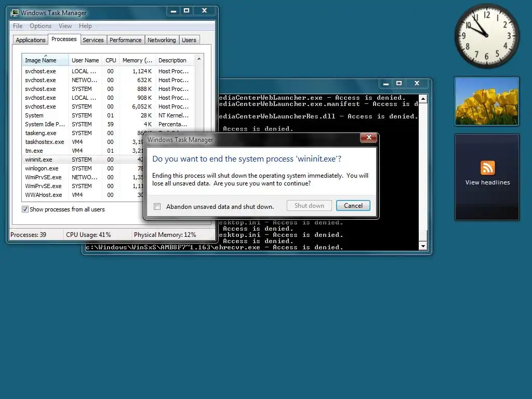The image size is (532, 399).
Task: Select the System process row
Action: [108, 115]
